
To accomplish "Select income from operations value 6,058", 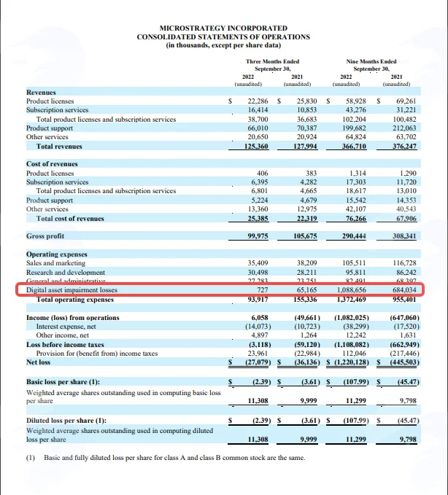I will tap(260, 318).
